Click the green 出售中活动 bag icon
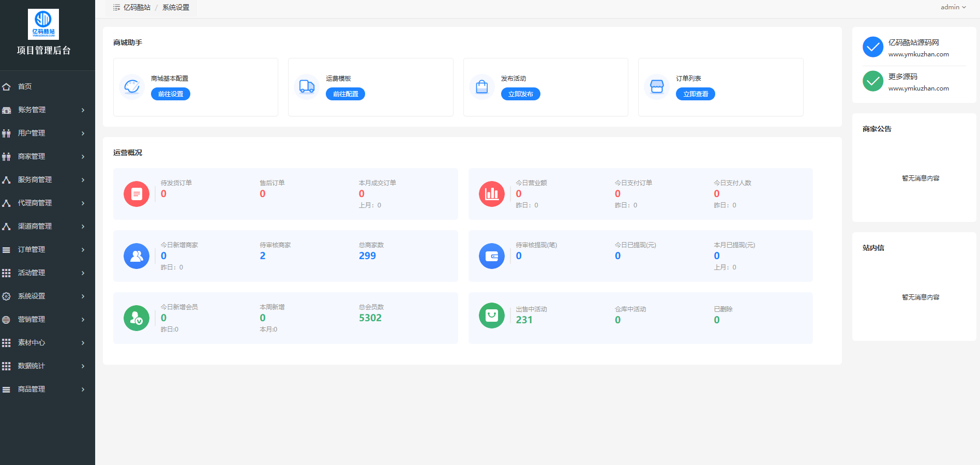Viewport: 980px width, 465px height. (x=491, y=316)
